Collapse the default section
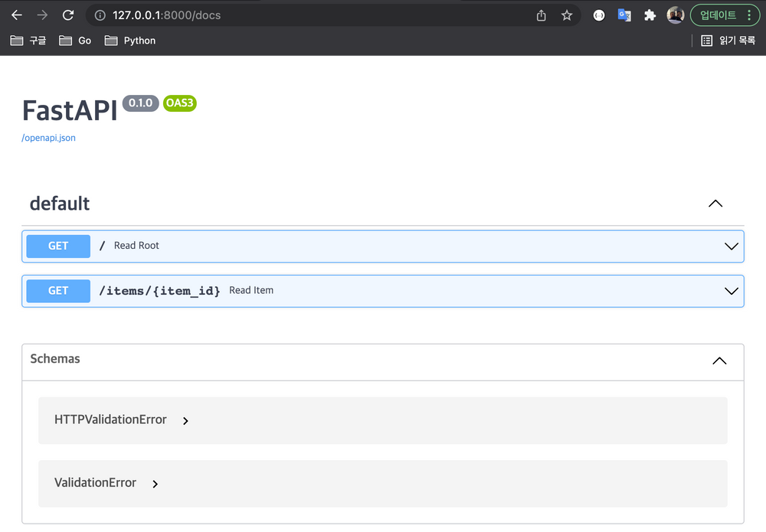This screenshot has width=766, height=532. [715, 204]
